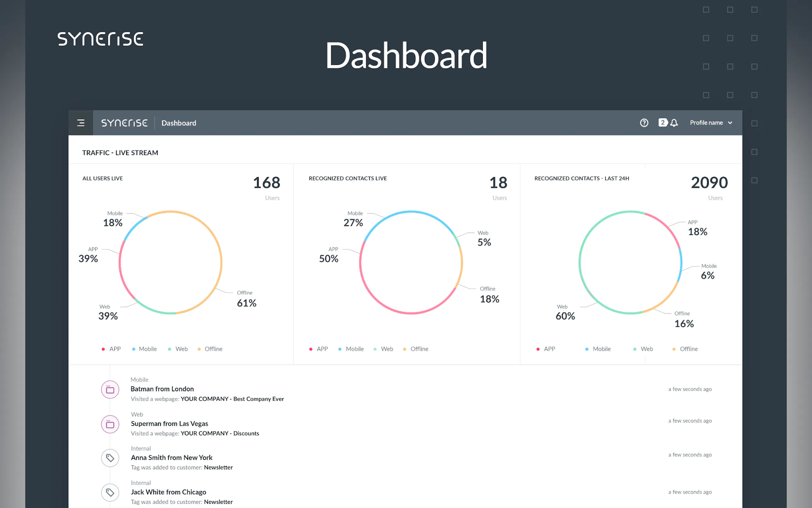Open the notifications bell icon
Viewport: 812px width, 508px height.
coord(674,123)
